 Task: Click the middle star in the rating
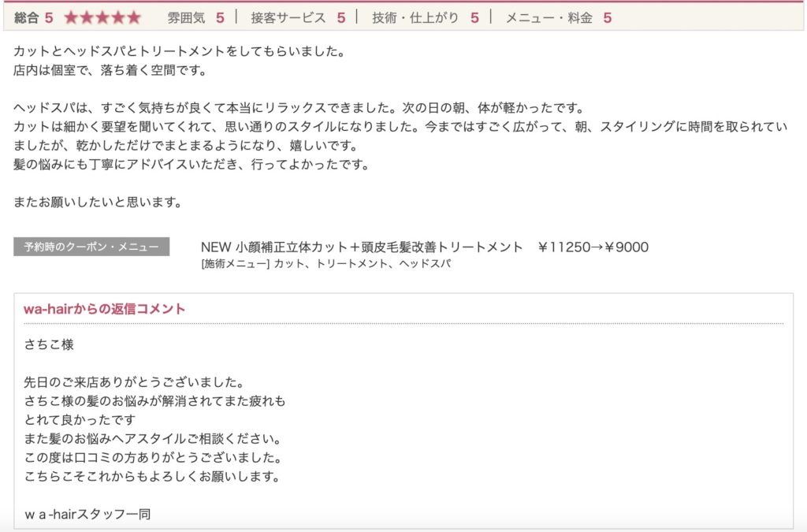pos(102,18)
